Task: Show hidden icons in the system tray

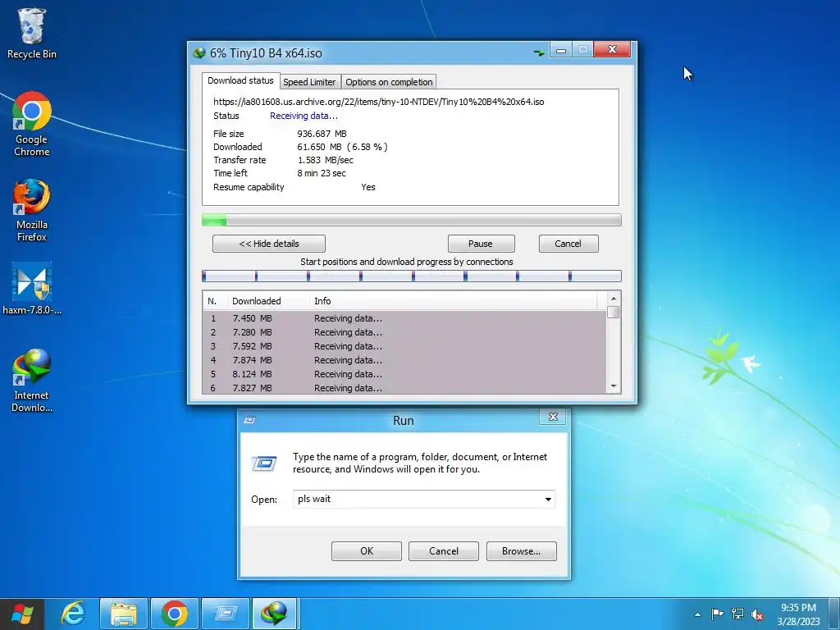Action: point(697,614)
